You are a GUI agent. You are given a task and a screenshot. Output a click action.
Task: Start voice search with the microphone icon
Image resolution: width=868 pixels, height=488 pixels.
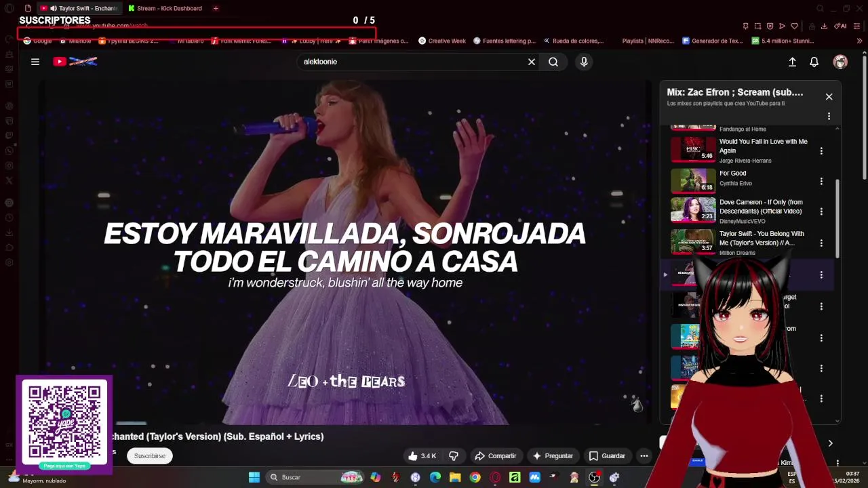tap(584, 62)
